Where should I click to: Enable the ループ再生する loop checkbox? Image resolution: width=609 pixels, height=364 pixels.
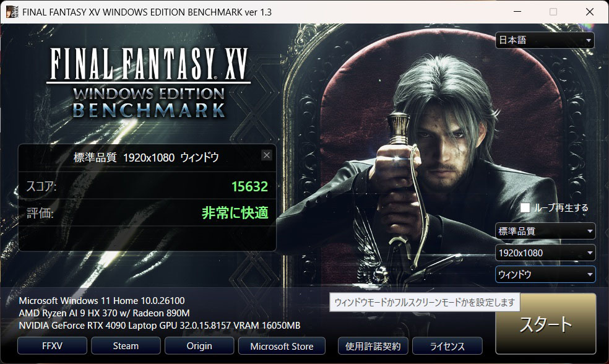(525, 208)
